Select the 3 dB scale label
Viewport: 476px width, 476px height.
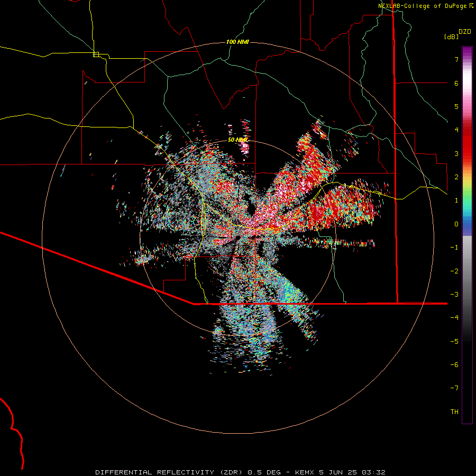456,153
